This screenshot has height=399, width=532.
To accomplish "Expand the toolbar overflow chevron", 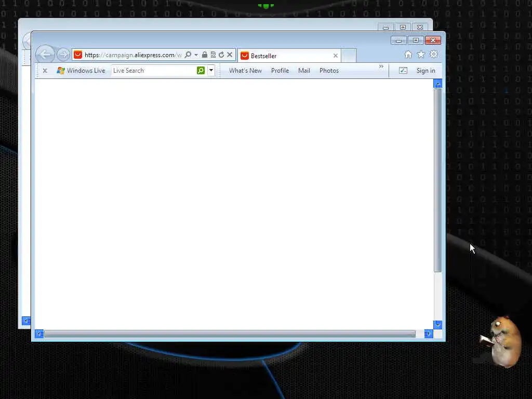I will 381,66.
